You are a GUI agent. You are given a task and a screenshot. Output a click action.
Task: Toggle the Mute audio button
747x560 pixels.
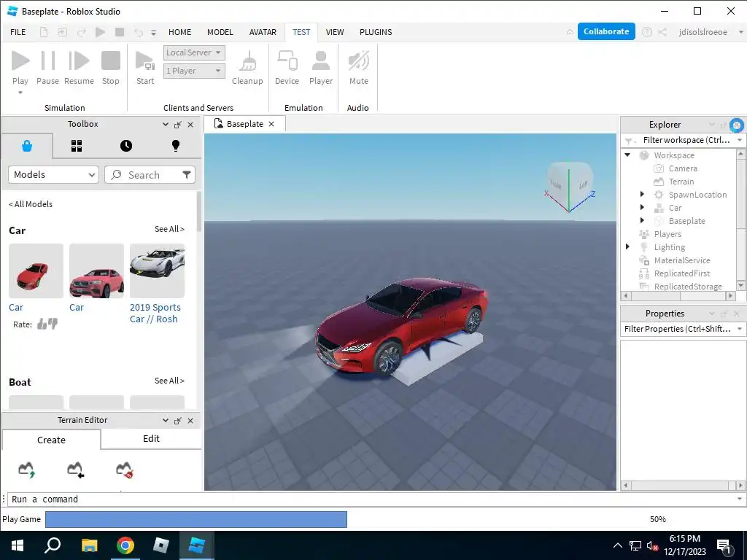(x=358, y=68)
